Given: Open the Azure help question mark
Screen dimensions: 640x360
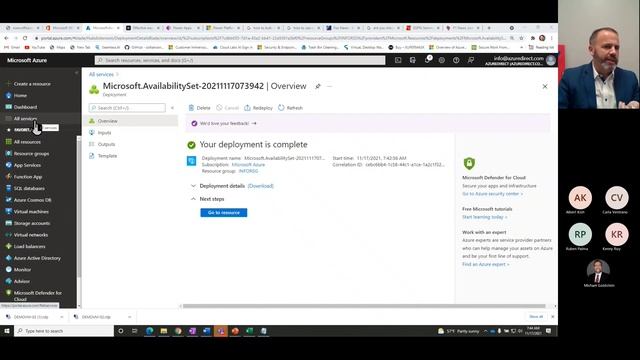Looking at the screenshot, I should coord(456,60).
